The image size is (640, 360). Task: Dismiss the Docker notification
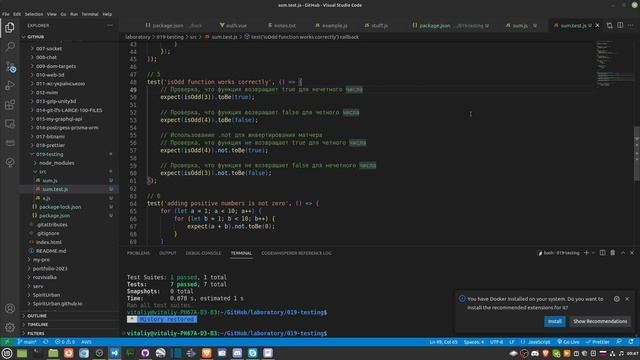[x=627, y=299]
